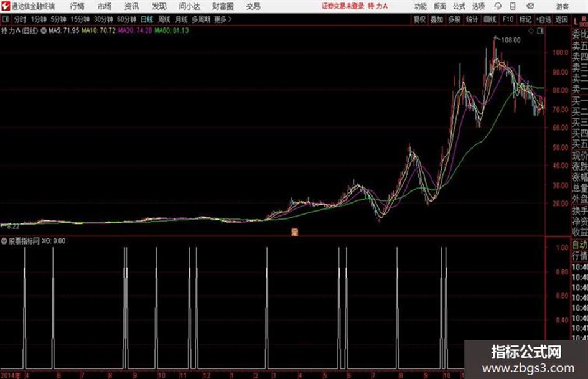Click the 委比 row in quote panel
The width and height of the screenshot is (588, 379).
[580, 34]
